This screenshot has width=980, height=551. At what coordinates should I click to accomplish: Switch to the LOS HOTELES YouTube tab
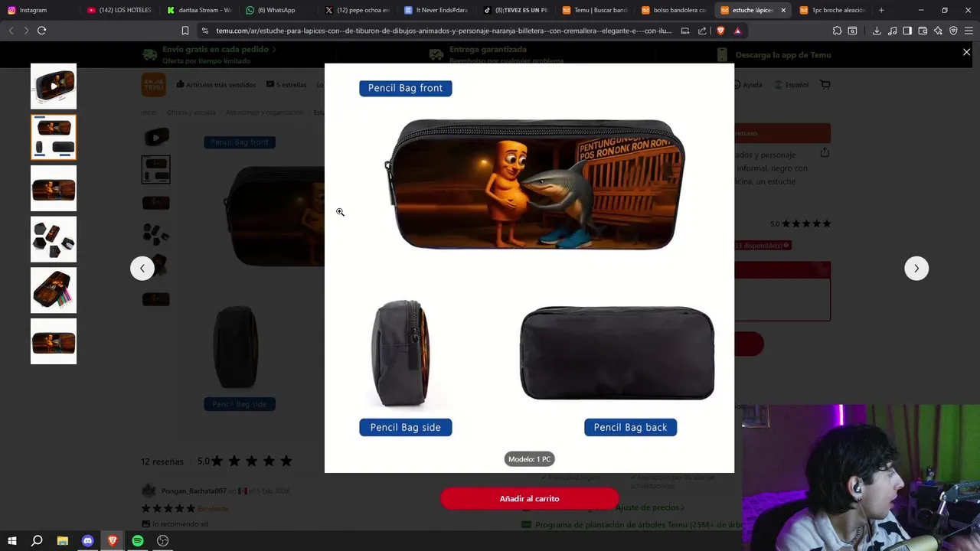(119, 10)
